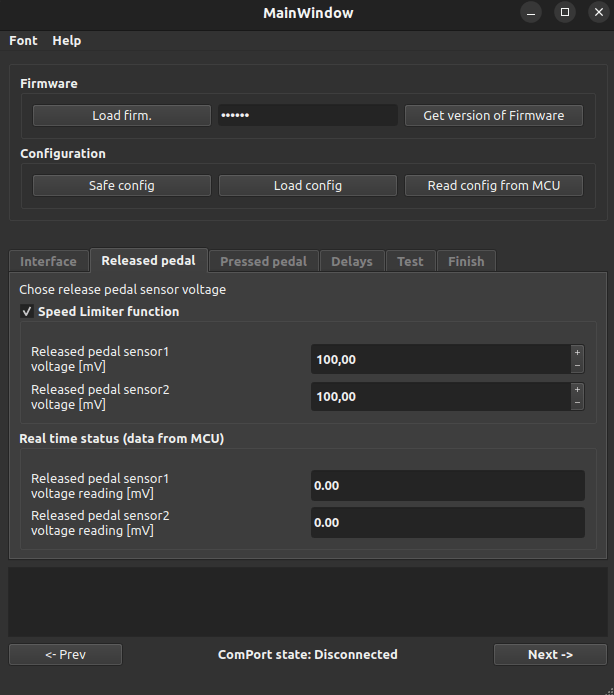Increase Released pedal sensor2 voltage with plus
This screenshot has width=614, height=695.
577,389
